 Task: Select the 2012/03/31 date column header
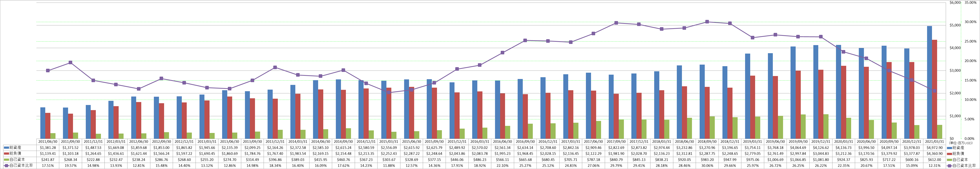[x=116, y=141]
